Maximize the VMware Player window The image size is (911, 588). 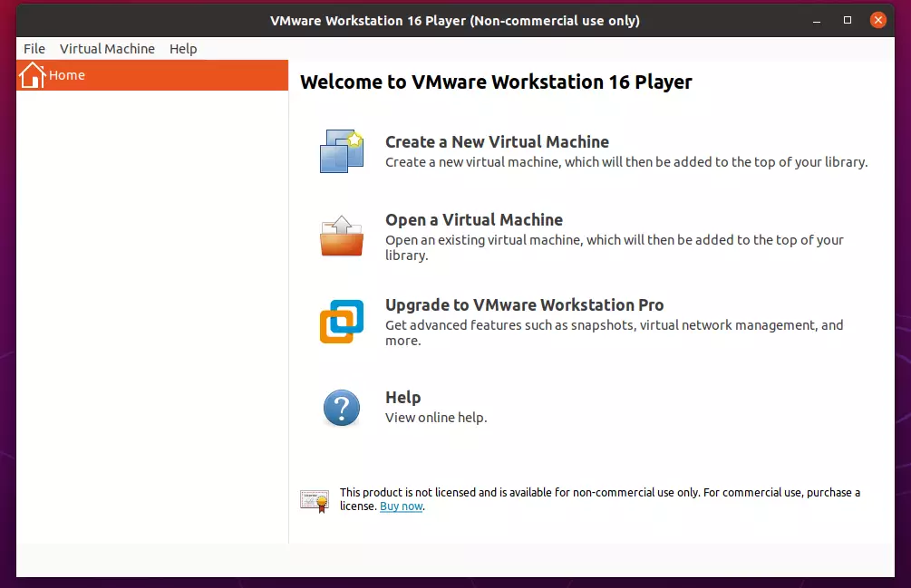pos(848,20)
